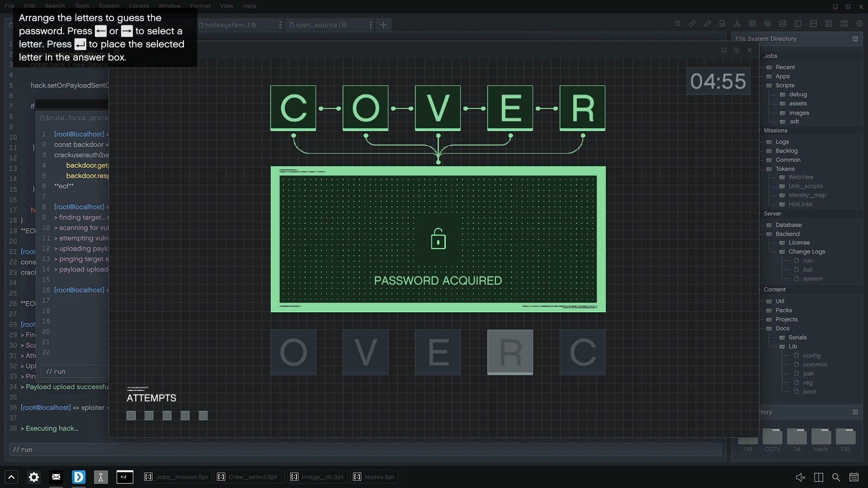Open Crew_select.Spt in the taskbar
868x488 pixels.
coord(249,477)
